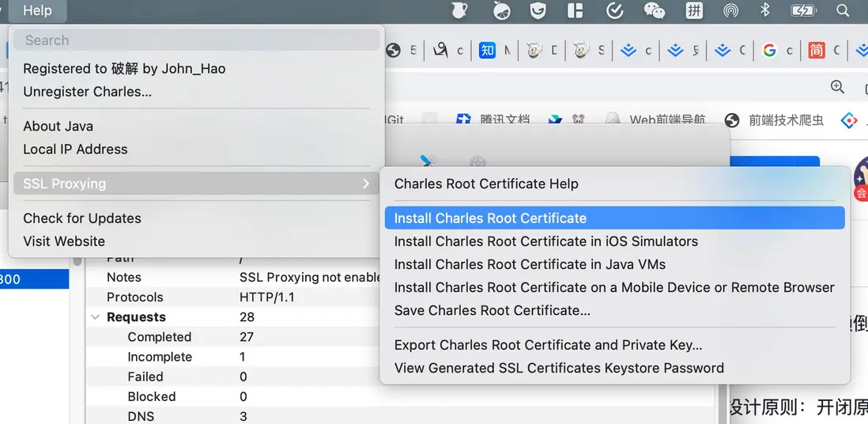Click the browser zoom magnifier icon
Viewport: 868px width, 424px height.
pyautogui.click(x=837, y=87)
